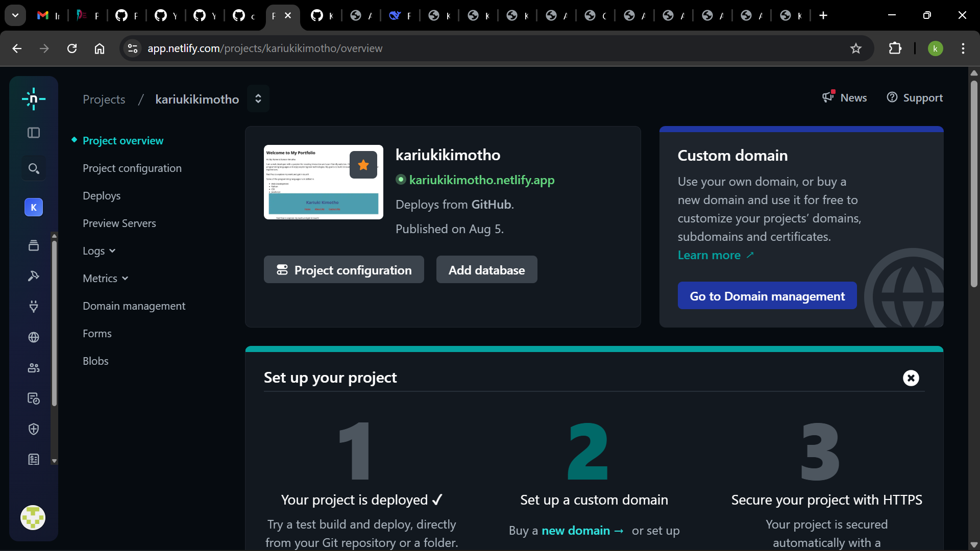Screen dimensions: 980x551
Task: Click Go to Domain management button
Action: coord(767,296)
